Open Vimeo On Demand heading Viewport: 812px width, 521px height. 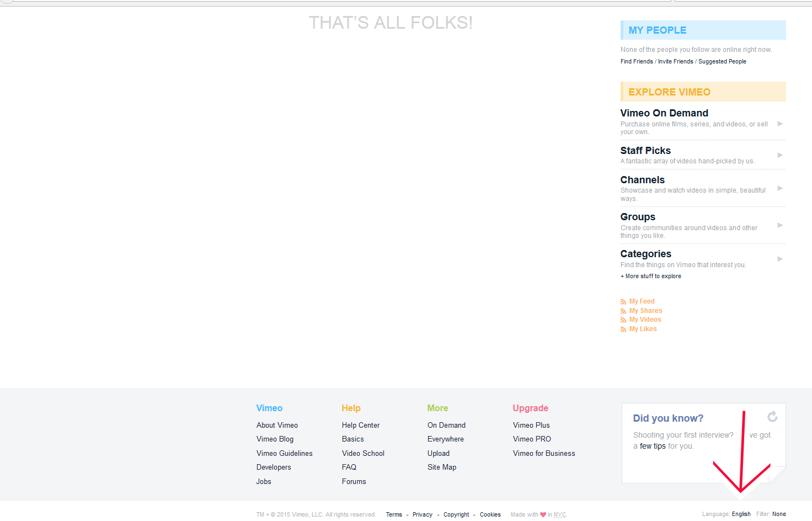664,113
